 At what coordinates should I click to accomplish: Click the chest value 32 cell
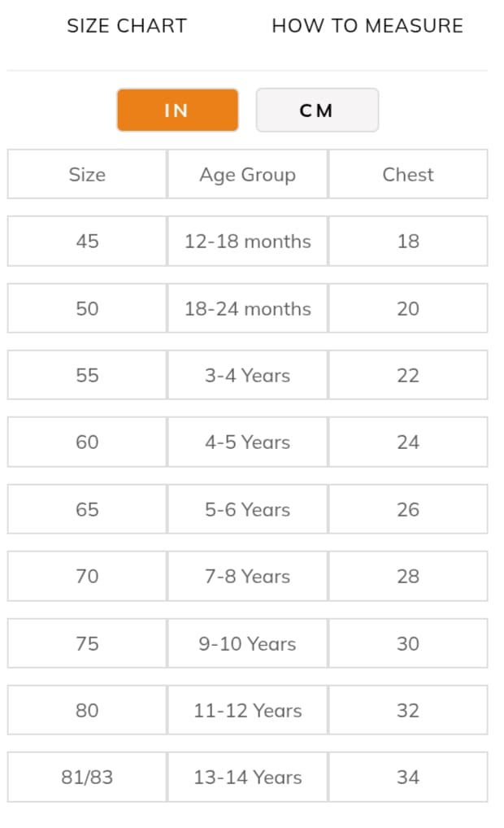tap(408, 710)
